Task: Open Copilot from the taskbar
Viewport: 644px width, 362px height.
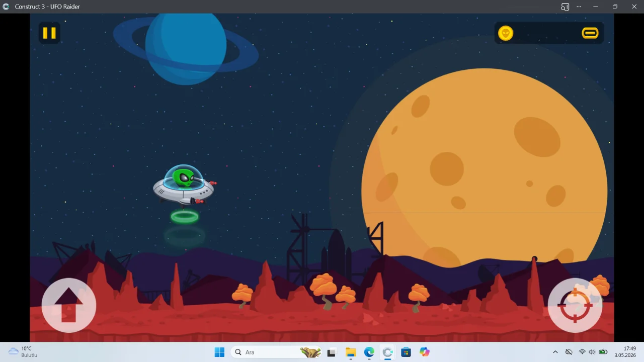Action: (425, 352)
